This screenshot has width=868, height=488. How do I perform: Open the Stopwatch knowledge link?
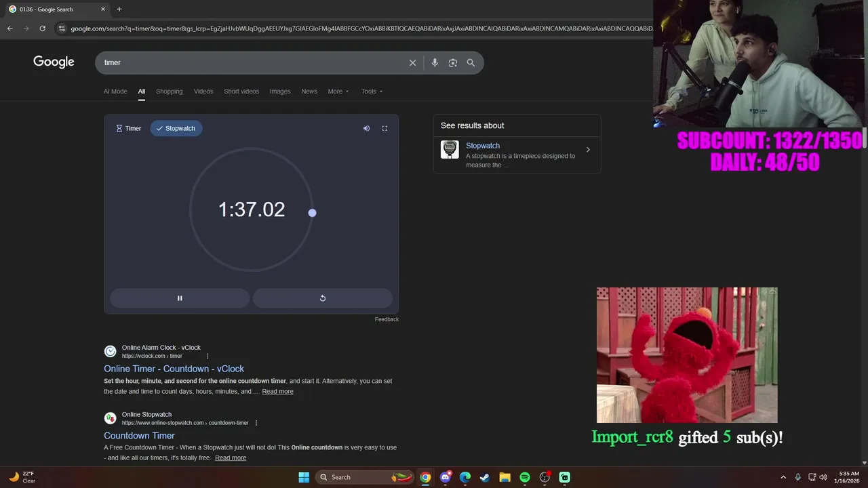pyautogui.click(x=483, y=146)
